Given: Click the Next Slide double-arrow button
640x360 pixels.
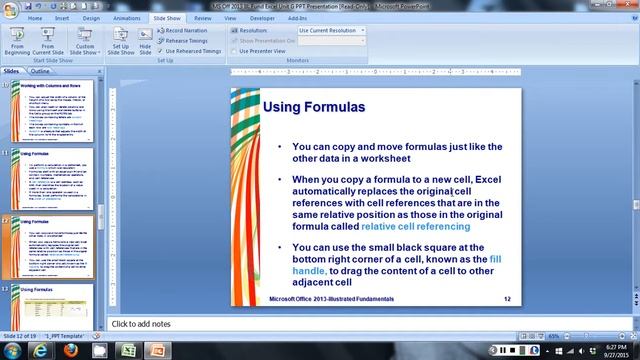Looking at the screenshot, I should (x=636, y=303).
